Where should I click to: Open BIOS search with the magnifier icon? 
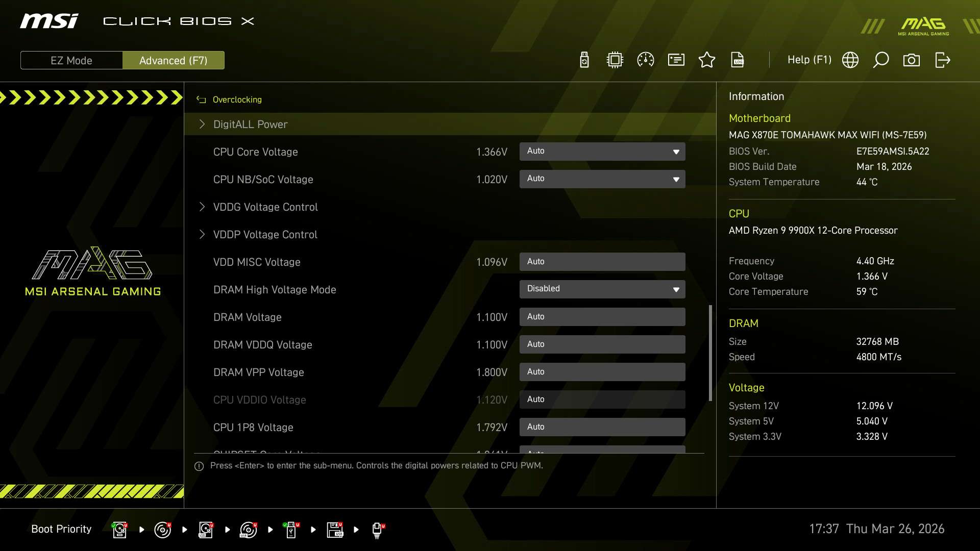point(881,60)
